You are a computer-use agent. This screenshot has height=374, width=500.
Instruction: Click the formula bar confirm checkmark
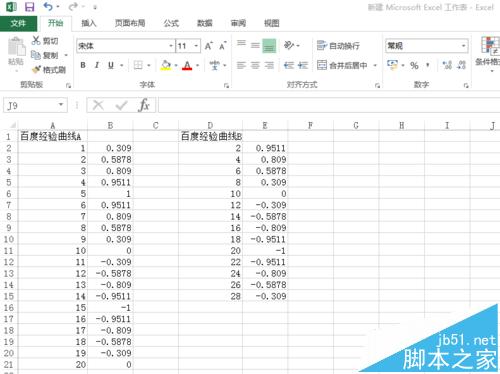[121, 106]
